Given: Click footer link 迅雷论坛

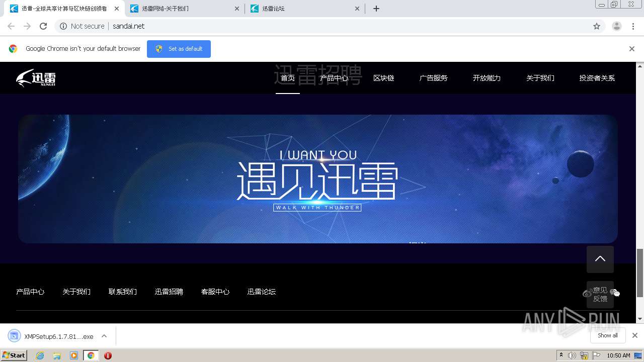Looking at the screenshot, I should coord(262,292).
